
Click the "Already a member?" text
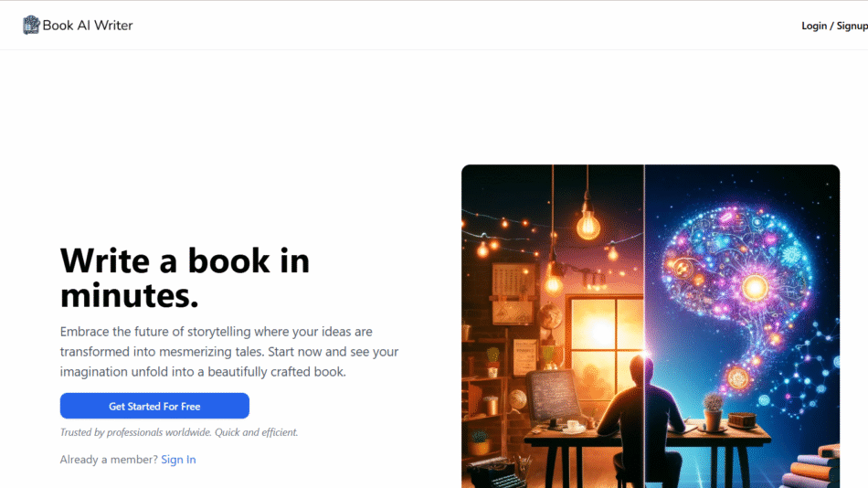coord(109,459)
